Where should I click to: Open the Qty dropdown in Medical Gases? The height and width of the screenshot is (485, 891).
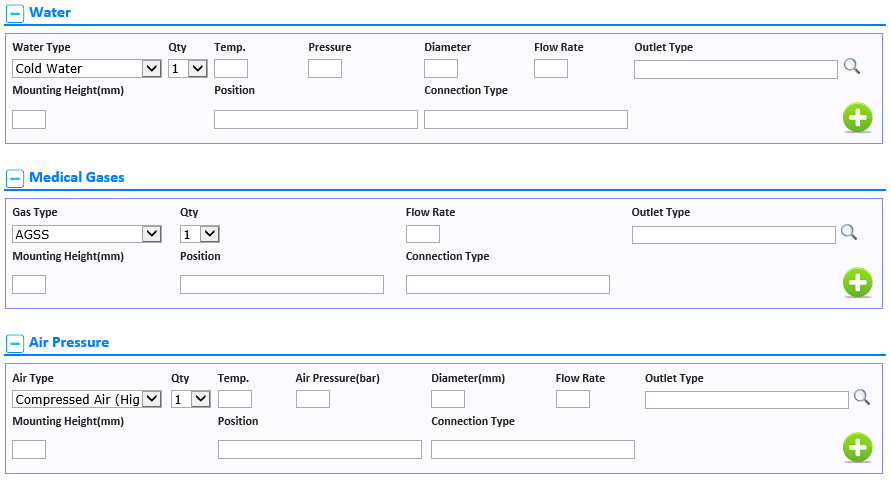coord(199,234)
